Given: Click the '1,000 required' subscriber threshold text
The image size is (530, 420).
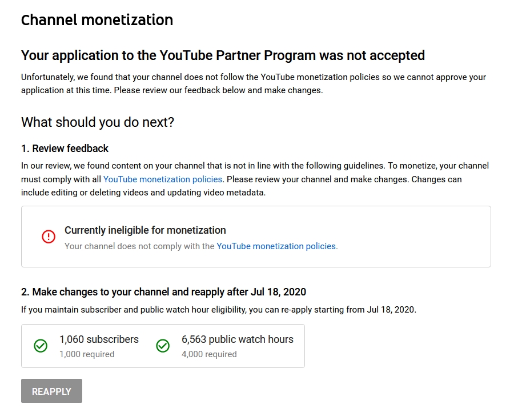Looking at the screenshot, I should point(87,354).
